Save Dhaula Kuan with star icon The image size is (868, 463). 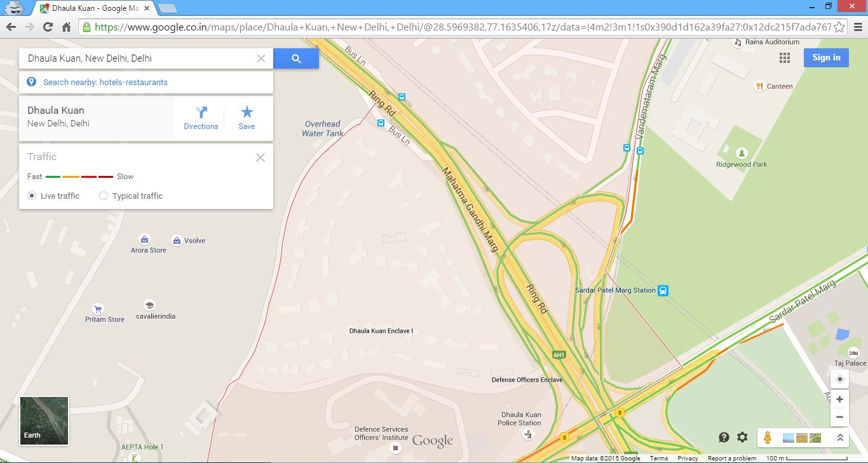tap(247, 118)
